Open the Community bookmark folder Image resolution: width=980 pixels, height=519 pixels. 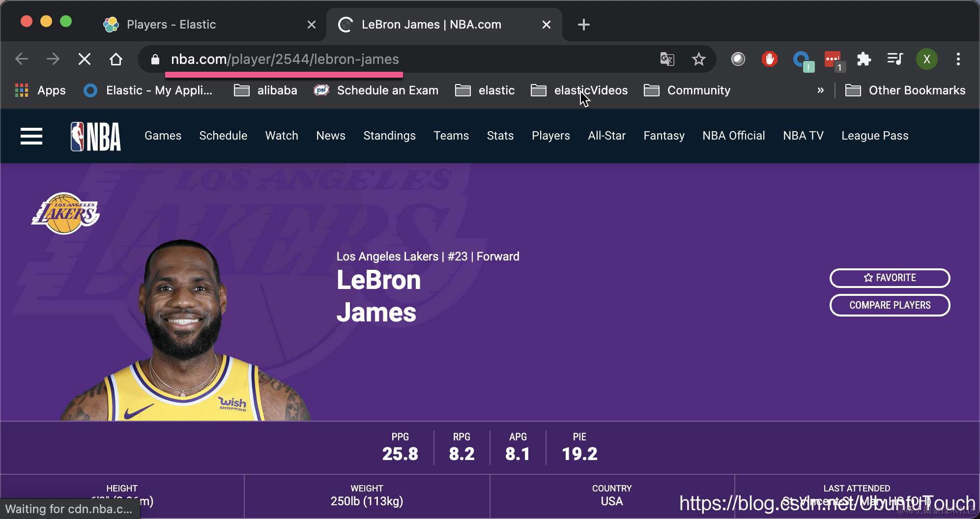tap(687, 90)
